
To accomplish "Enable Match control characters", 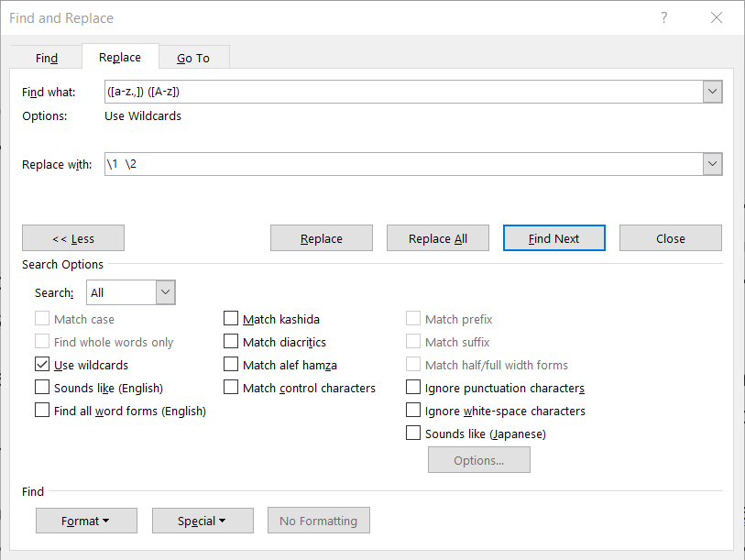I will [x=231, y=387].
